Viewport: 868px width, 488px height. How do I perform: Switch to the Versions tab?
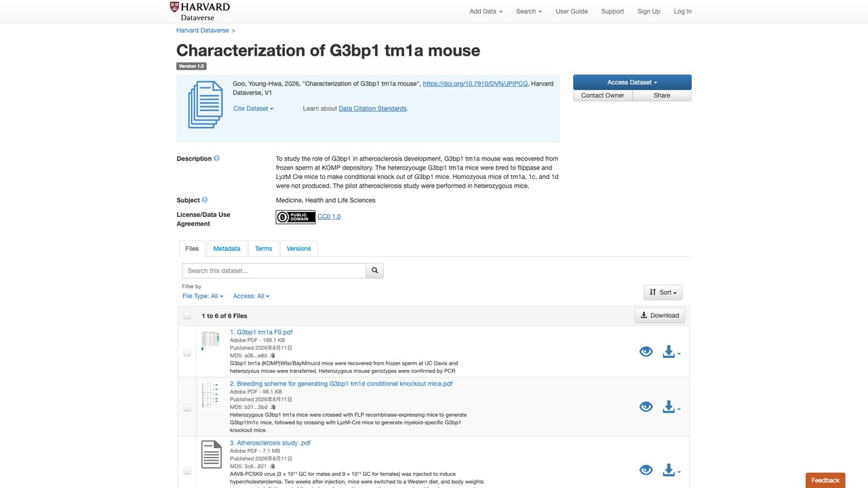pyautogui.click(x=299, y=249)
